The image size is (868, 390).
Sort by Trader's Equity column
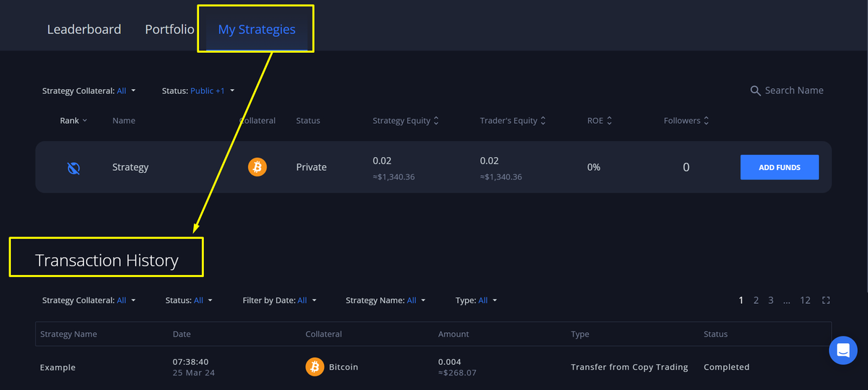(x=513, y=121)
